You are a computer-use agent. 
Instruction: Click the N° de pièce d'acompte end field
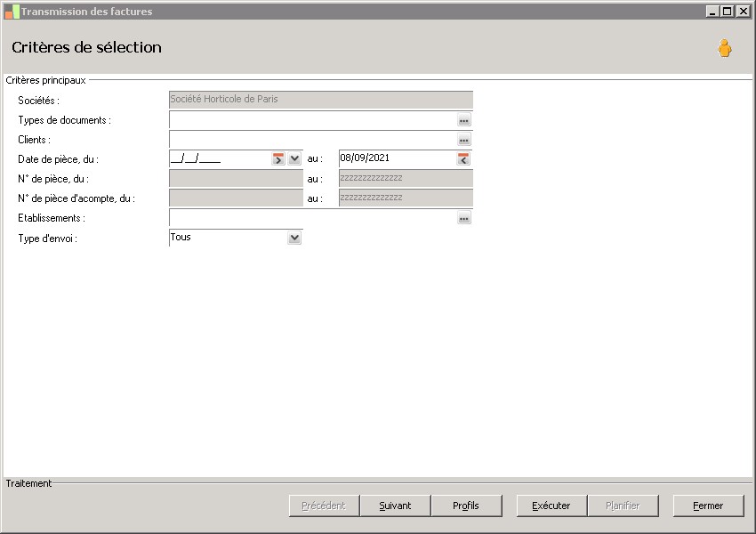[406, 198]
